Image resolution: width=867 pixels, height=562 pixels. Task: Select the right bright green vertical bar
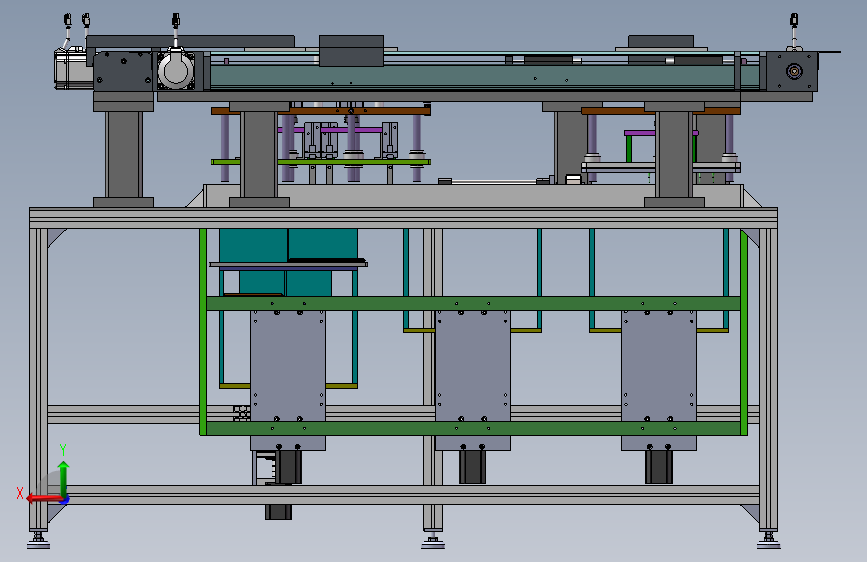tap(744, 332)
